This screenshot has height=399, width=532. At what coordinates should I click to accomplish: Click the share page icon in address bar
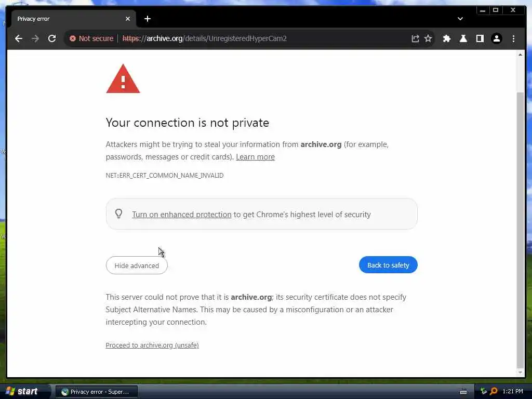[x=415, y=38]
